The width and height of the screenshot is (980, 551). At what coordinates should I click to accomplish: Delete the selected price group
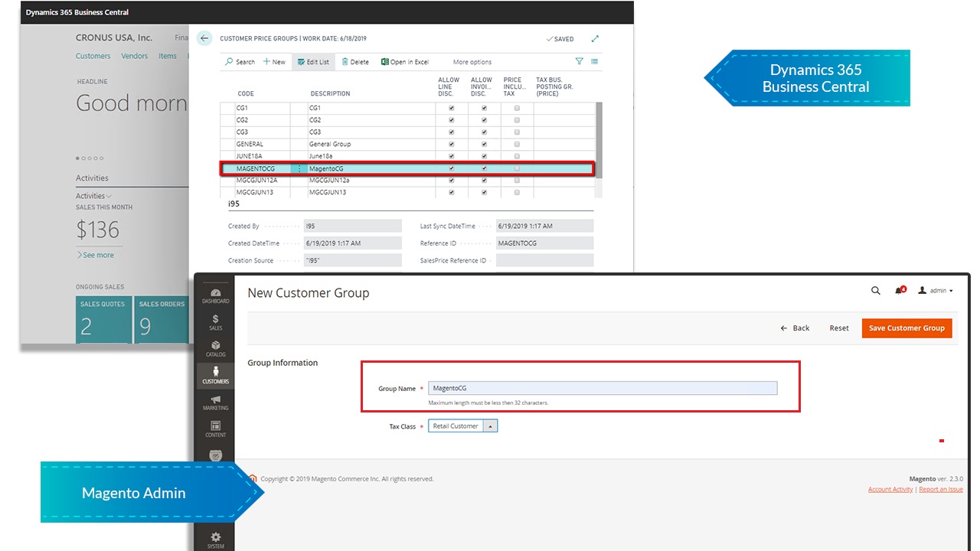point(355,62)
